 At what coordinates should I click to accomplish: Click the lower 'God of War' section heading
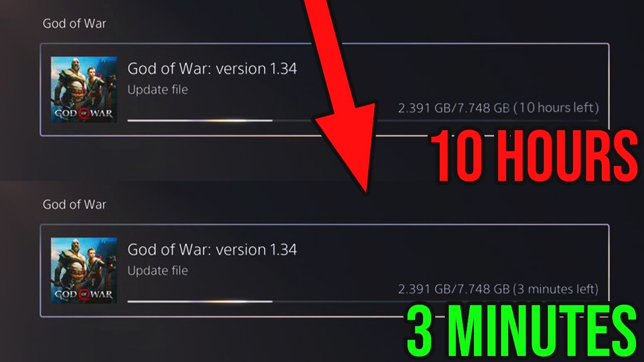pos(74,205)
